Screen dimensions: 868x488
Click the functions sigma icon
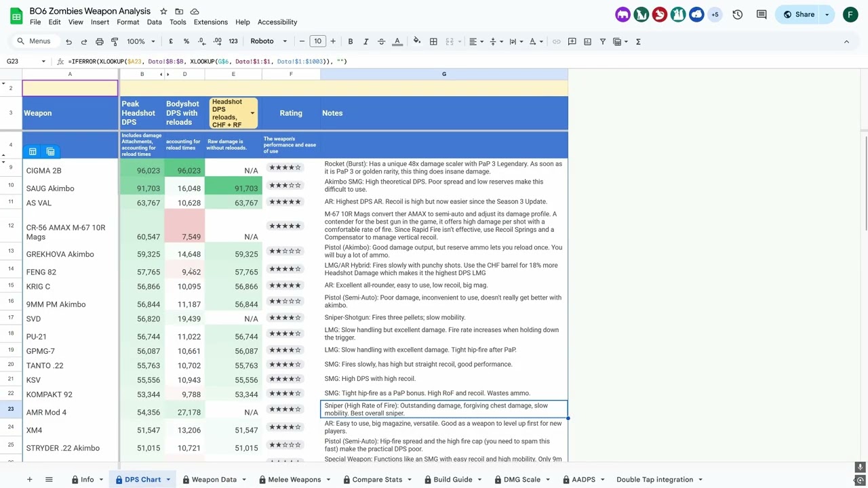tap(638, 41)
